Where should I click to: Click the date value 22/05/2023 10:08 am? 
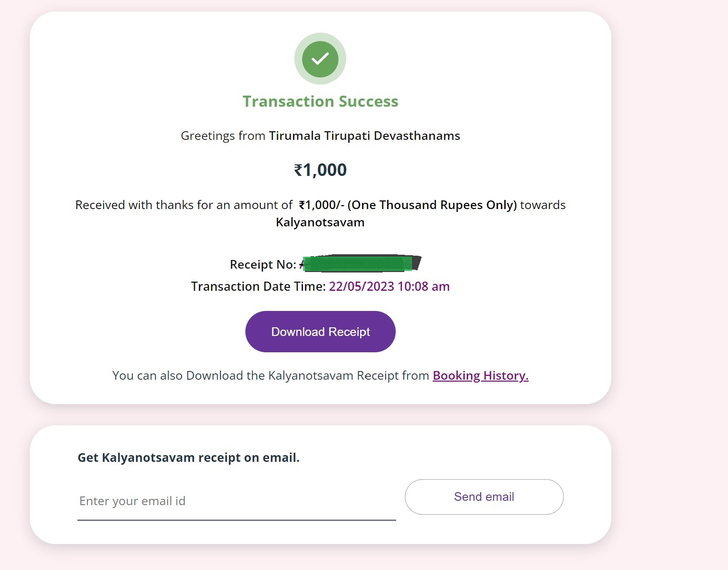[389, 286]
